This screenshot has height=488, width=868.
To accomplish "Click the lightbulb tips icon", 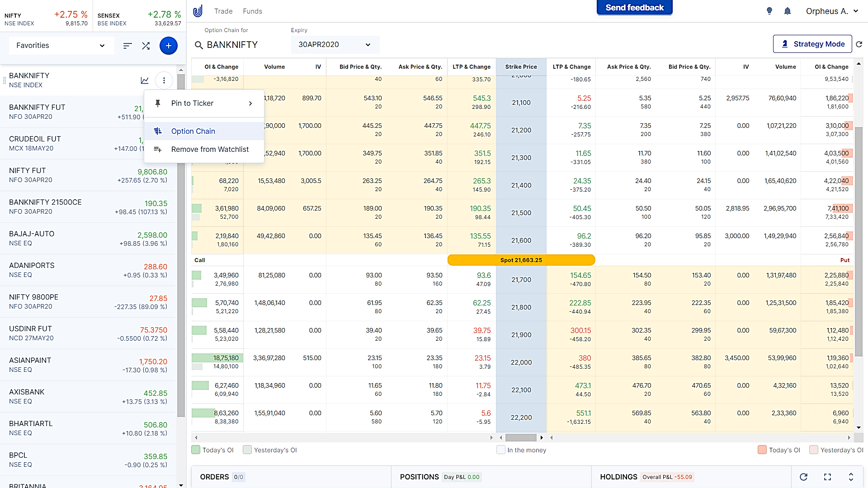I will [769, 11].
